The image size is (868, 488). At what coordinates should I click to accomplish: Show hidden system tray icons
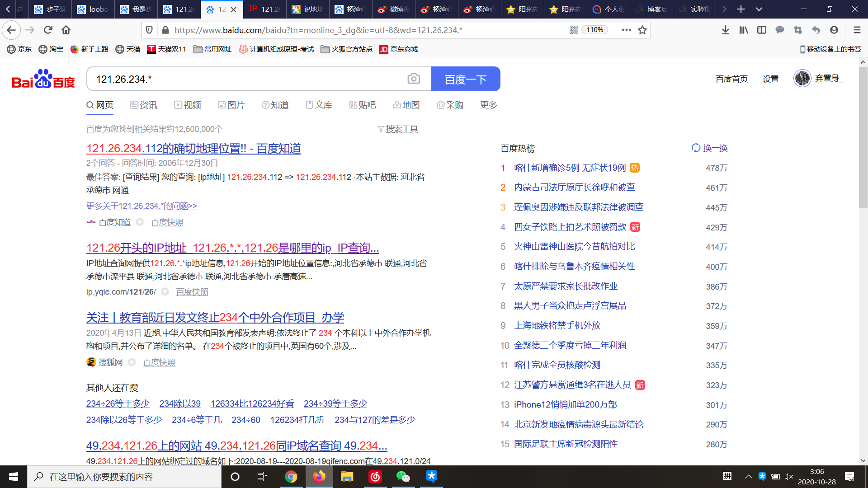[x=748, y=476]
